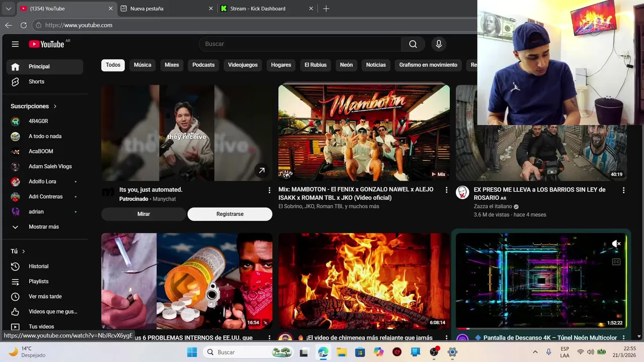Image resolution: width=644 pixels, height=362 pixels.
Task: Click external link arrow on ad thumbnail
Action: click(262, 170)
